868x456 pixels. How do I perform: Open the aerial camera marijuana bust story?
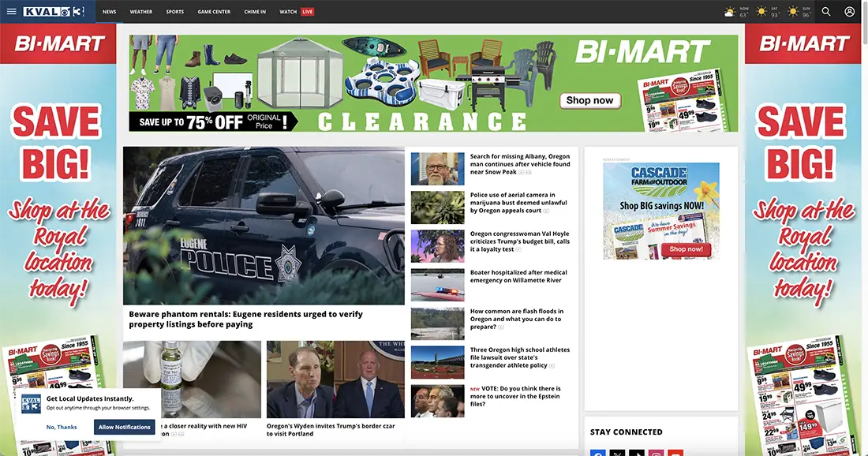[x=518, y=203]
